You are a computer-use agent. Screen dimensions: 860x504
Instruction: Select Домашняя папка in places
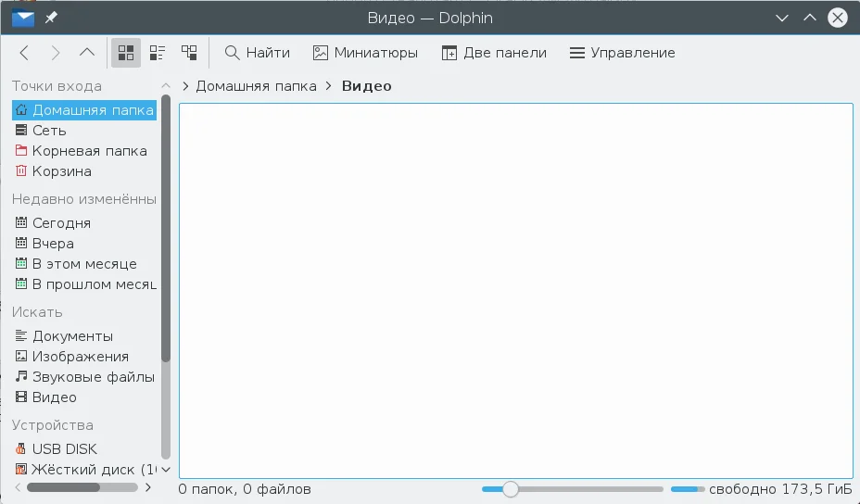[x=84, y=109]
